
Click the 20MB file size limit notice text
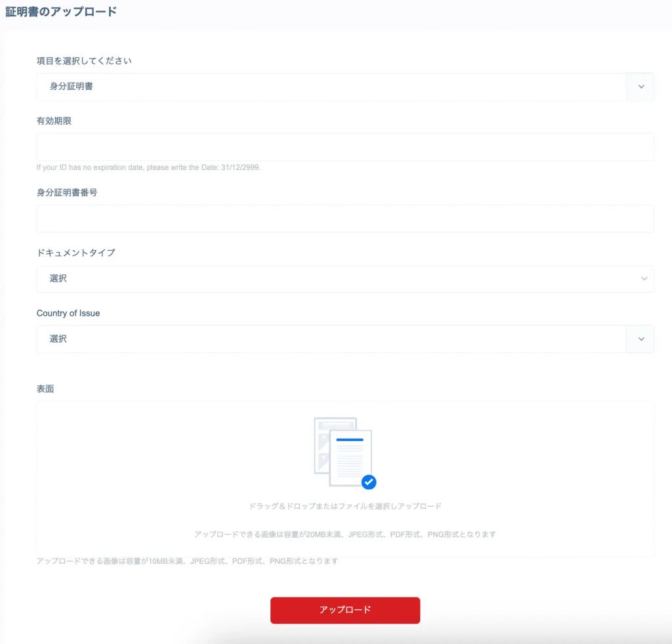pos(345,534)
